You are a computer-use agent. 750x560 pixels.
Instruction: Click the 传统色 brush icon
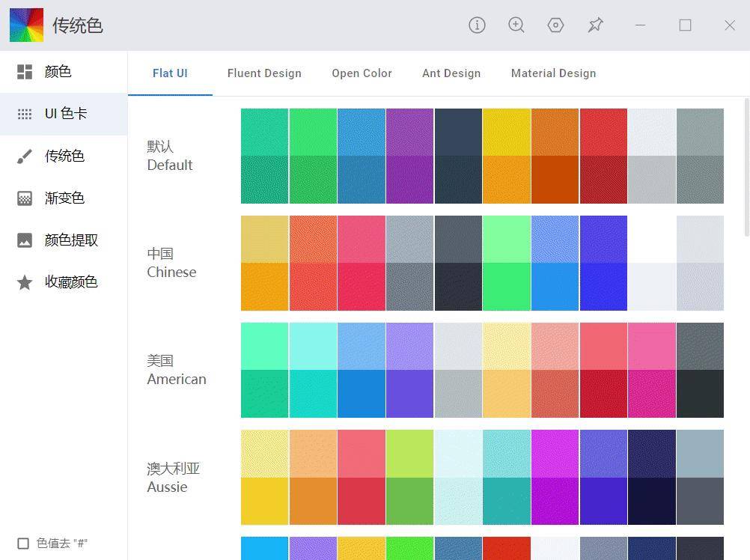pos(25,156)
